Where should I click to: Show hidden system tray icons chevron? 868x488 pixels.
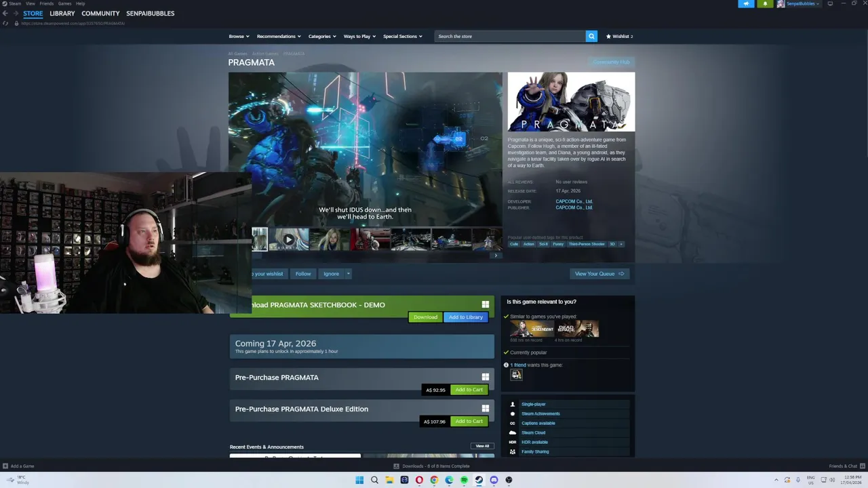[776, 480]
